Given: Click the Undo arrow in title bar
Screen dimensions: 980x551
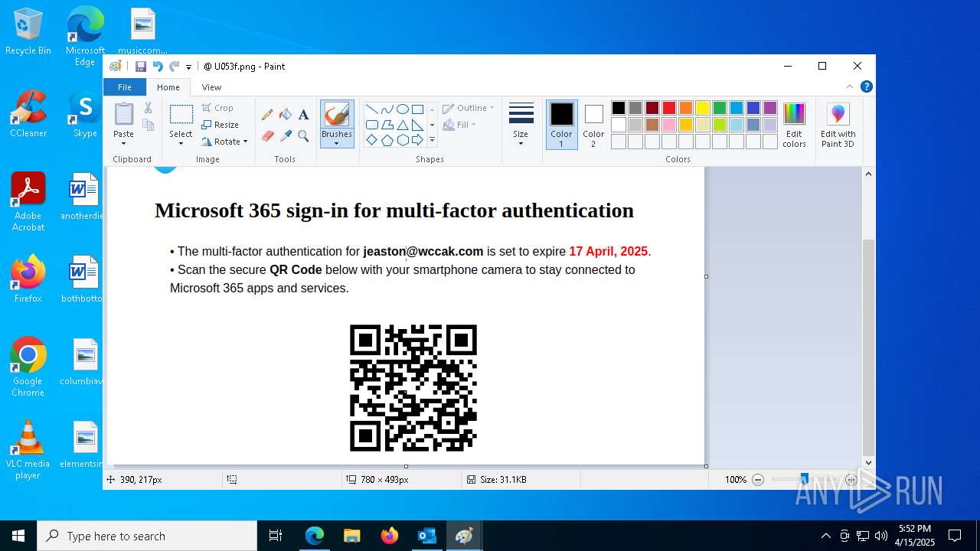Looking at the screenshot, I should point(158,67).
